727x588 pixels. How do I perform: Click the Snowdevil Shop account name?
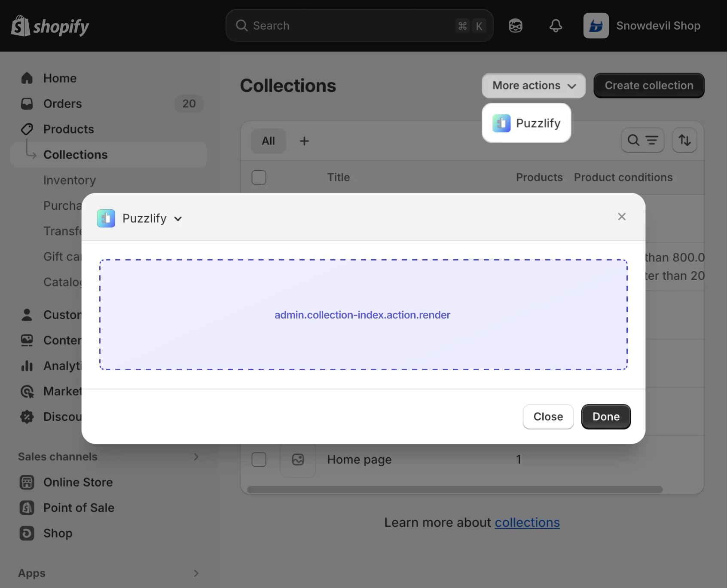pyautogui.click(x=658, y=26)
